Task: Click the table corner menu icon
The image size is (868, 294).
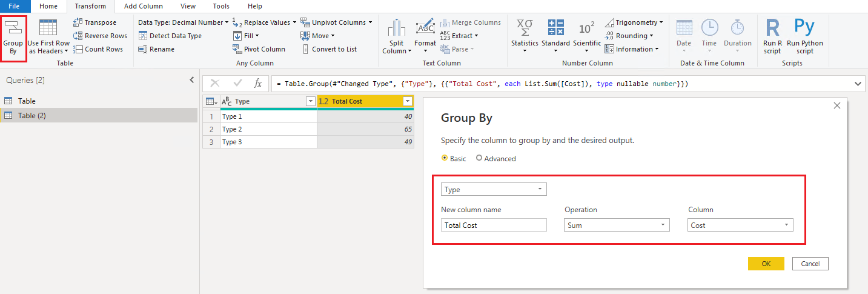Action: point(211,101)
